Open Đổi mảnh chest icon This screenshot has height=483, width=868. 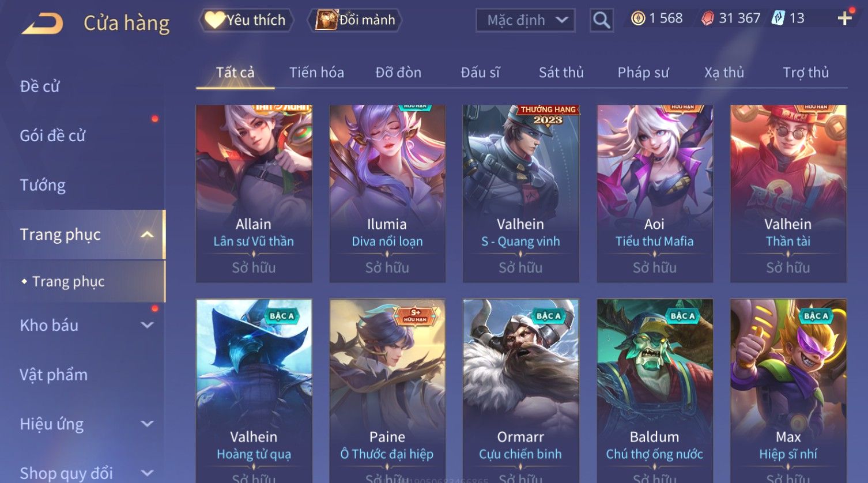[x=326, y=20]
